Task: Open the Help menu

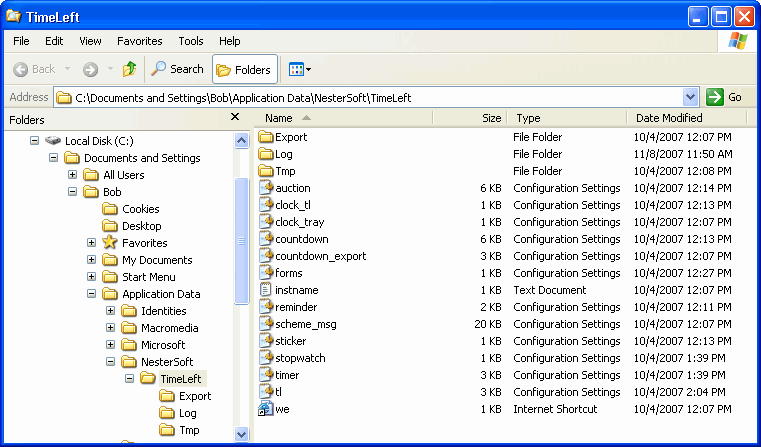Action: click(x=230, y=41)
